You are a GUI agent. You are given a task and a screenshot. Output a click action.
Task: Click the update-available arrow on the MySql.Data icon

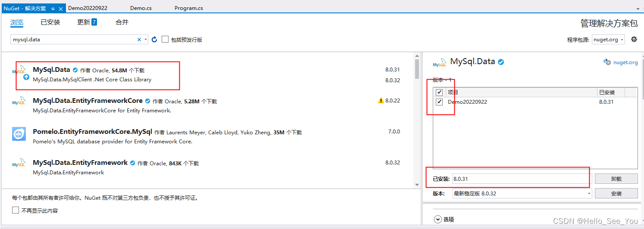[x=26, y=77]
